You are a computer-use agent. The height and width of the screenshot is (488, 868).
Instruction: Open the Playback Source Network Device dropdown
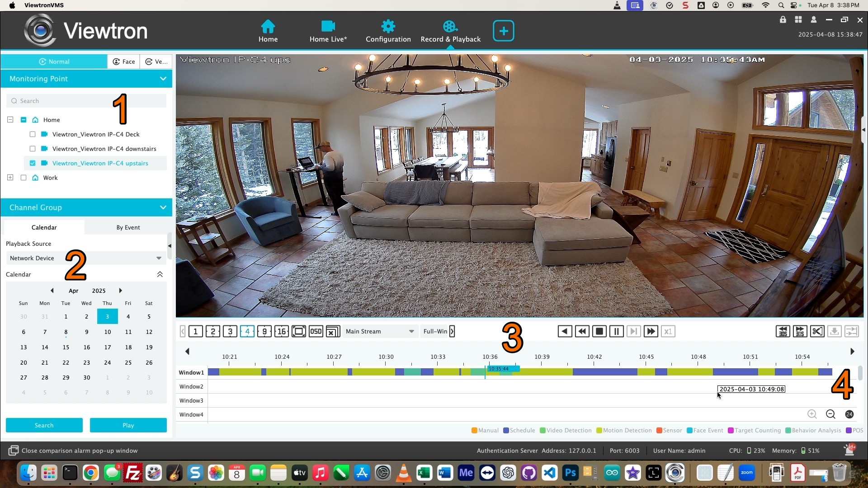pyautogui.click(x=85, y=258)
